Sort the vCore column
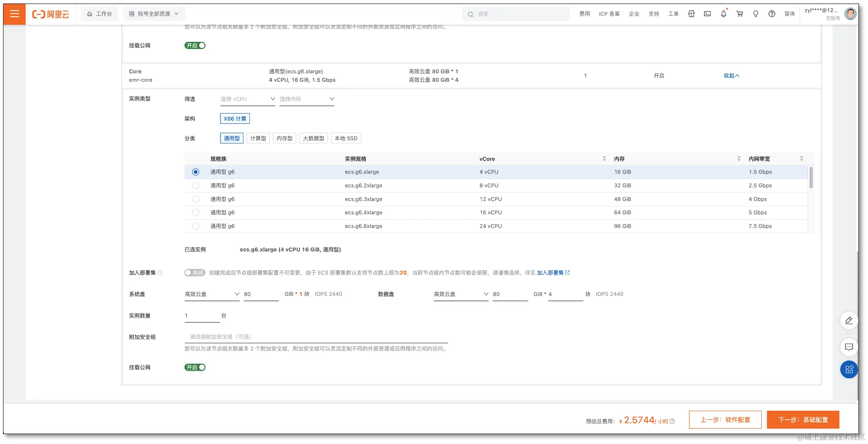This screenshot has height=444, width=868. coord(604,159)
